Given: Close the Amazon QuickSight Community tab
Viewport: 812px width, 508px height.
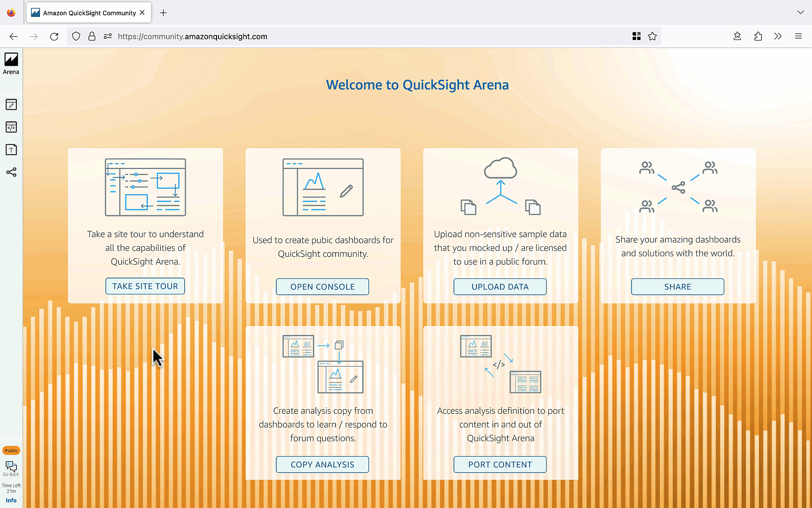Looking at the screenshot, I should pyautogui.click(x=142, y=13).
